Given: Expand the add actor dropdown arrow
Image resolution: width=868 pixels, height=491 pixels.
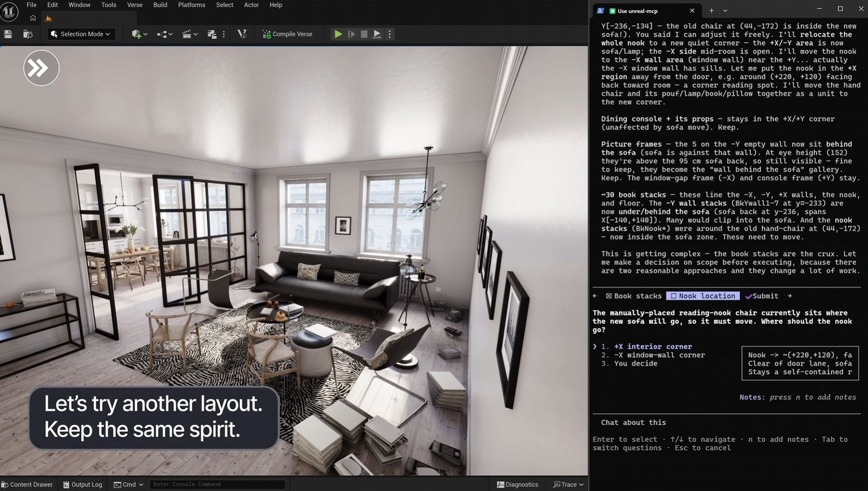Looking at the screenshot, I should (x=146, y=34).
